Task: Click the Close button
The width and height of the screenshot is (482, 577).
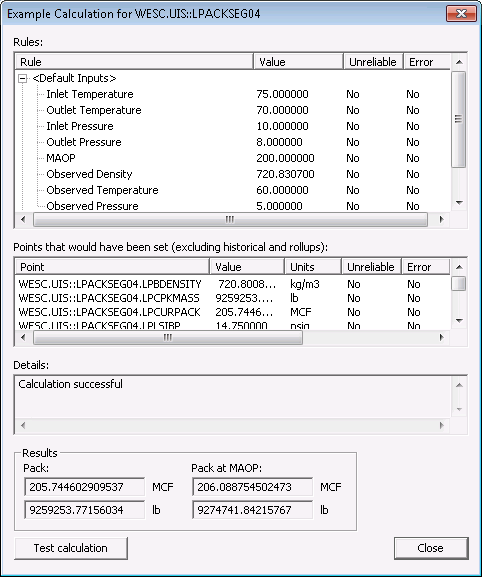Action: (x=431, y=548)
